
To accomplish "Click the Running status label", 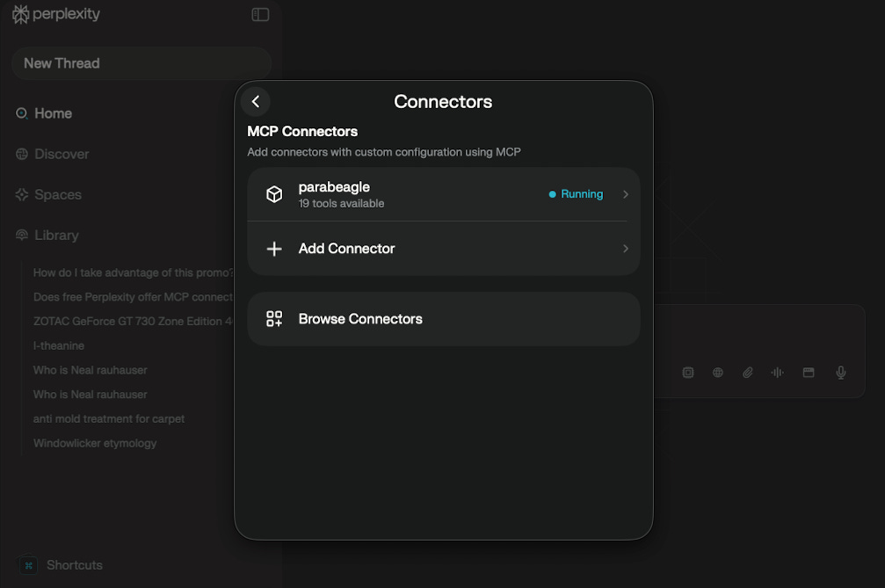I will click(582, 194).
